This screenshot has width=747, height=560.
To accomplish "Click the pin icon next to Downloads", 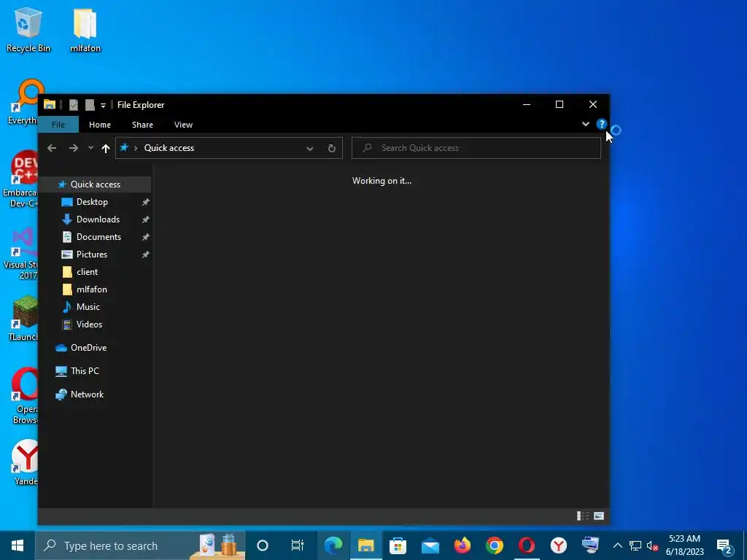I will tap(146, 219).
